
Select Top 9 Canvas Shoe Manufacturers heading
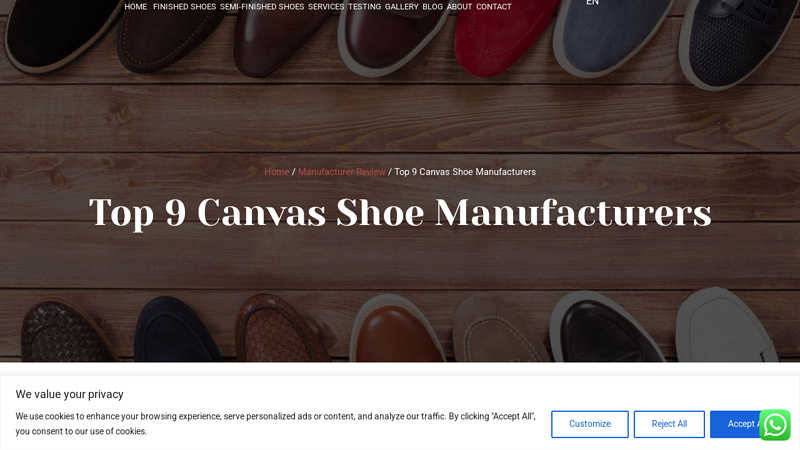[x=400, y=213]
